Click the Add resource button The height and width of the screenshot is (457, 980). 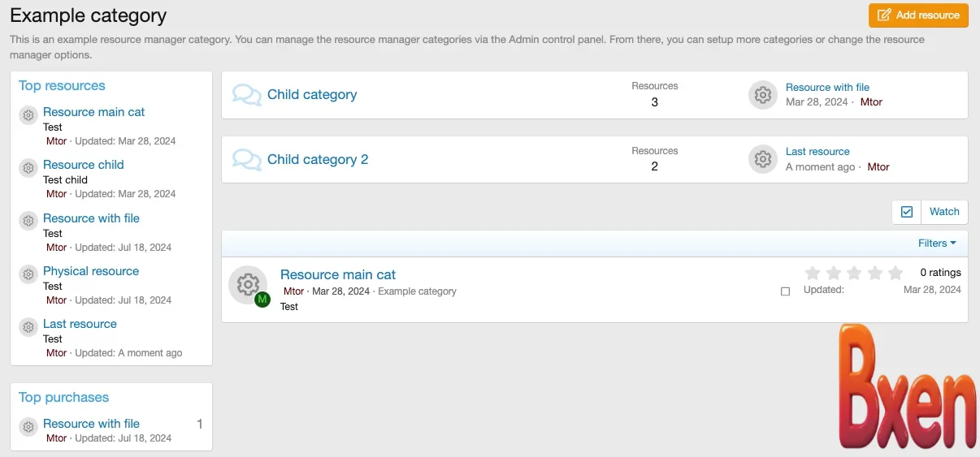click(x=918, y=15)
